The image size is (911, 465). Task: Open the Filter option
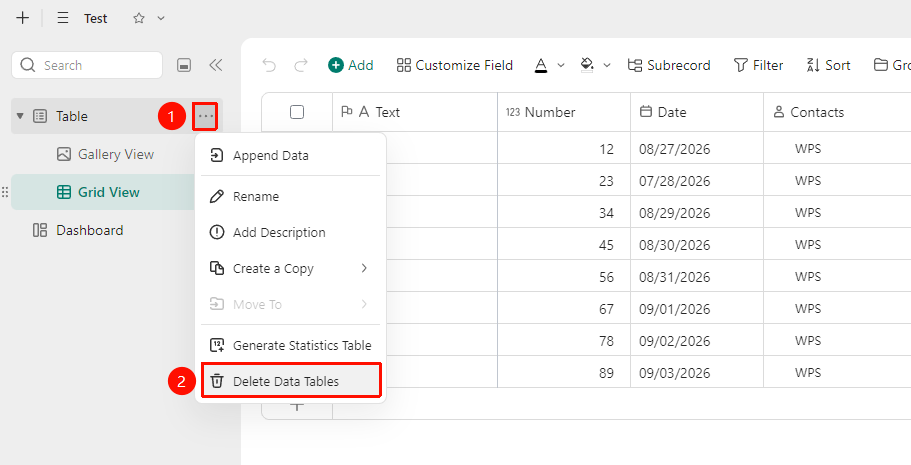coord(758,65)
